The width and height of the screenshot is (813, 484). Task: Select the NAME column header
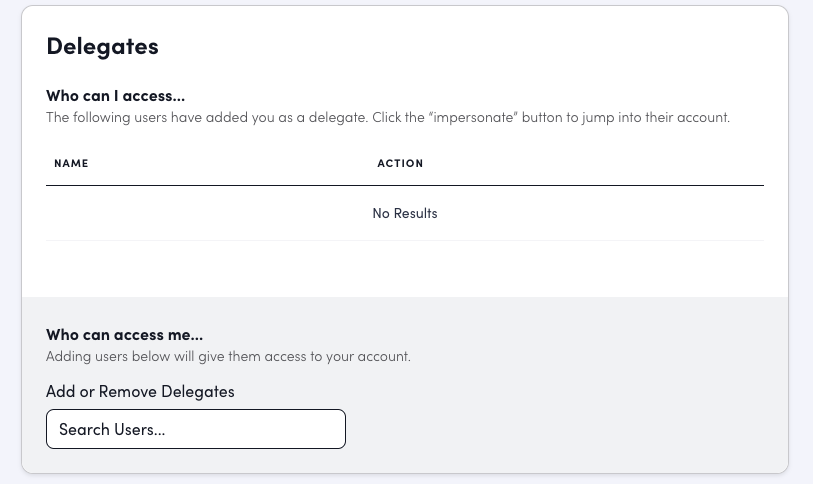[x=71, y=163]
